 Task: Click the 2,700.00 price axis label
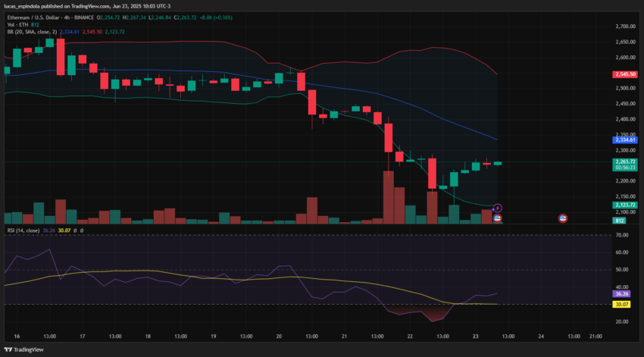click(x=626, y=27)
